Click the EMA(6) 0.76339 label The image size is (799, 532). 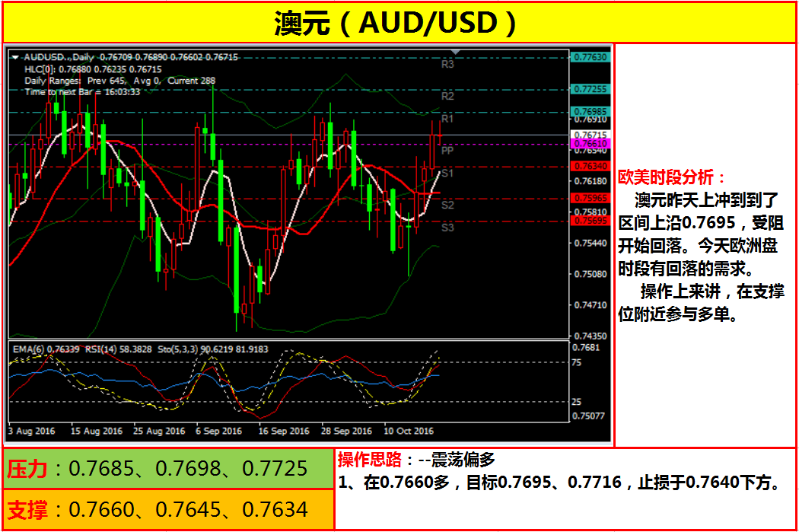tap(46, 349)
